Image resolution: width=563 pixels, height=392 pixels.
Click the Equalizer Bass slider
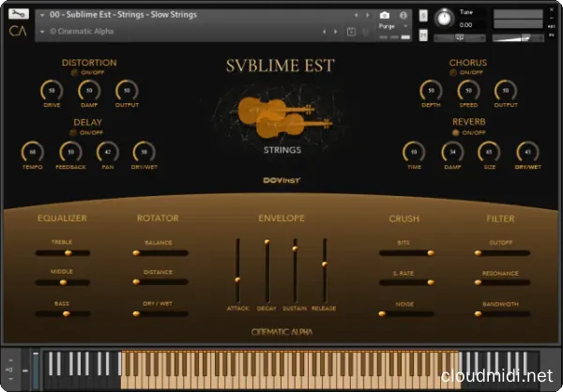click(63, 314)
